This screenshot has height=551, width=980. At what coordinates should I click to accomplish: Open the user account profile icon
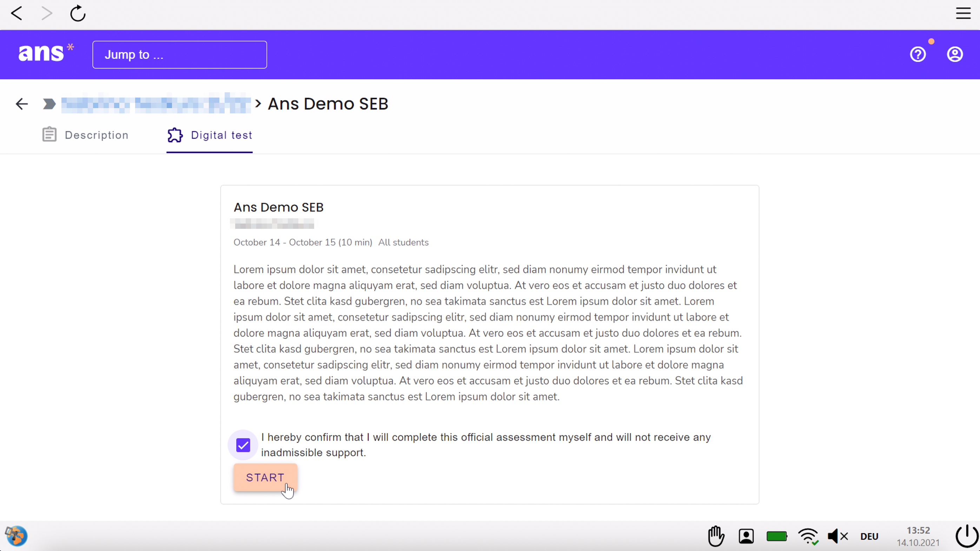954,54
